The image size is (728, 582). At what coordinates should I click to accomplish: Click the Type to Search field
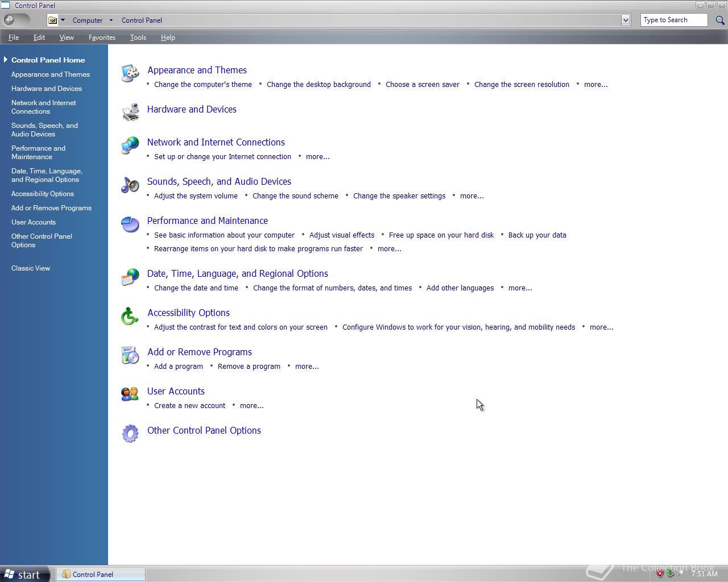point(674,20)
